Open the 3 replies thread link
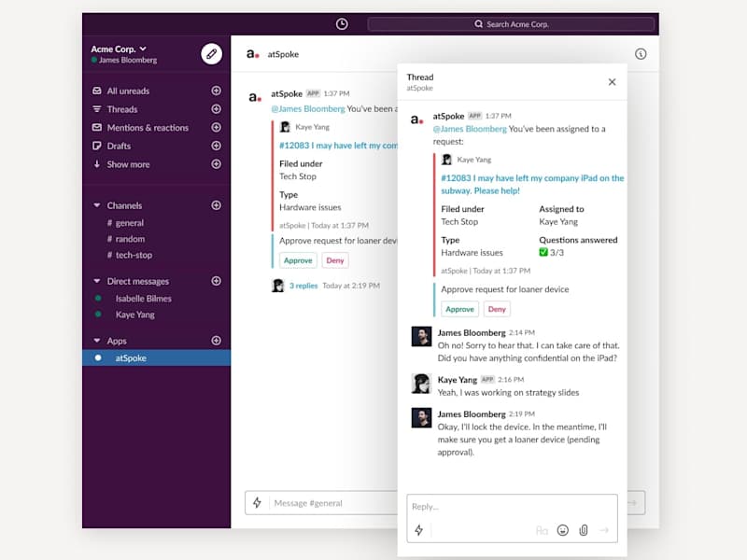The image size is (747, 560). coord(303,286)
